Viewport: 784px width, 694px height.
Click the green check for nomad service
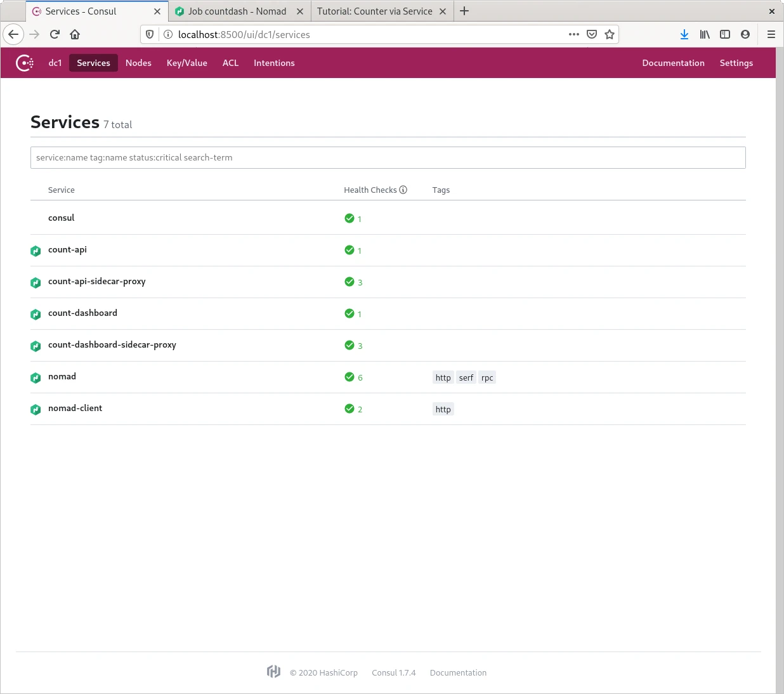(x=350, y=377)
